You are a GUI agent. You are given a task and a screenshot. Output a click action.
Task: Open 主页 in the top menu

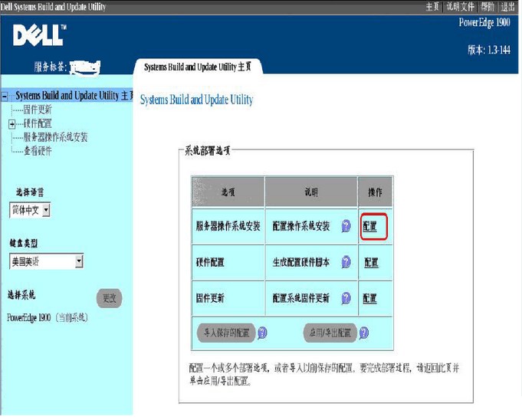pos(432,6)
